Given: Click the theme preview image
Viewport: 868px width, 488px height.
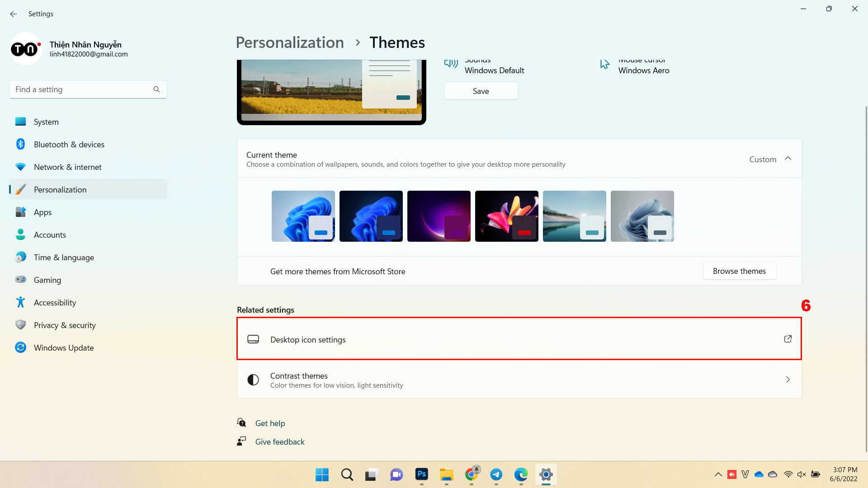Looking at the screenshot, I should (x=331, y=92).
